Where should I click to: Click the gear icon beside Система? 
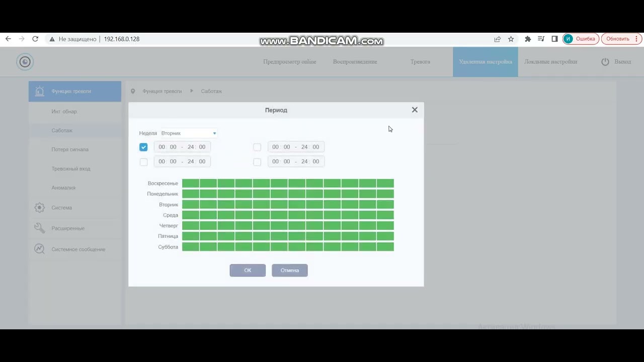click(x=39, y=208)
